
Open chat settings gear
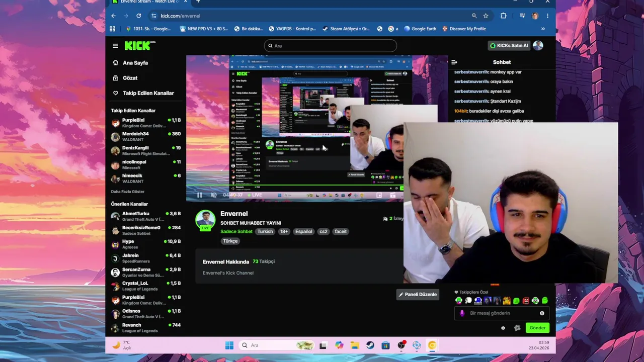(503, 328)
